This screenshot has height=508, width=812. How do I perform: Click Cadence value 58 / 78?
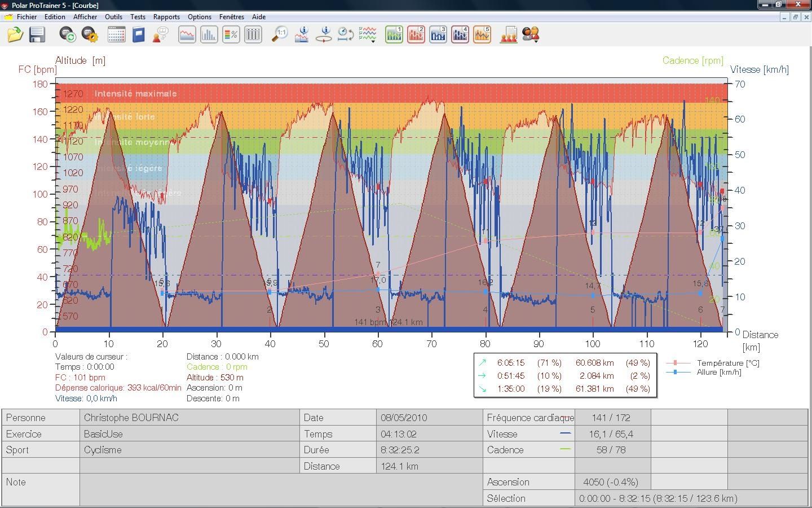[x=611, y=450]
